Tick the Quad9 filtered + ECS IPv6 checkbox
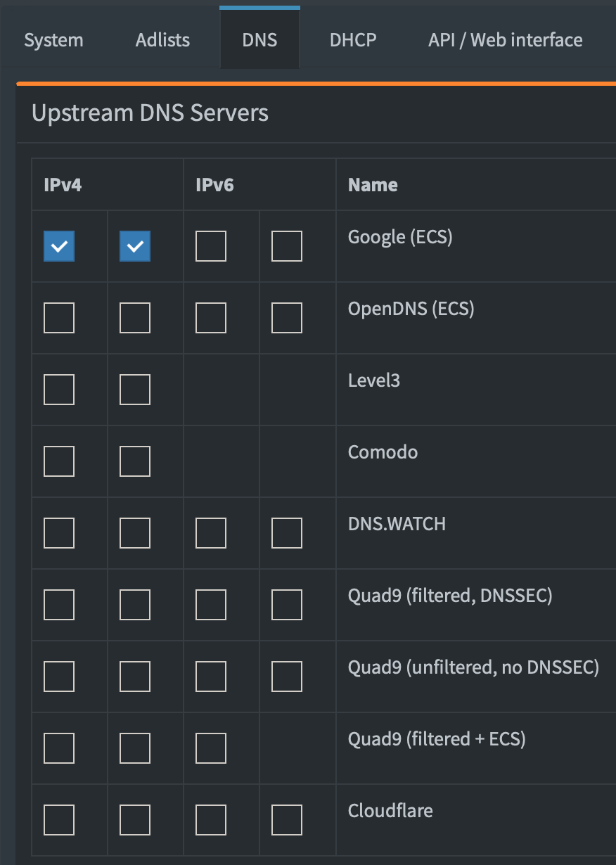Image resolution: width=616 pixels, height=865 pixels. (211, 748)
